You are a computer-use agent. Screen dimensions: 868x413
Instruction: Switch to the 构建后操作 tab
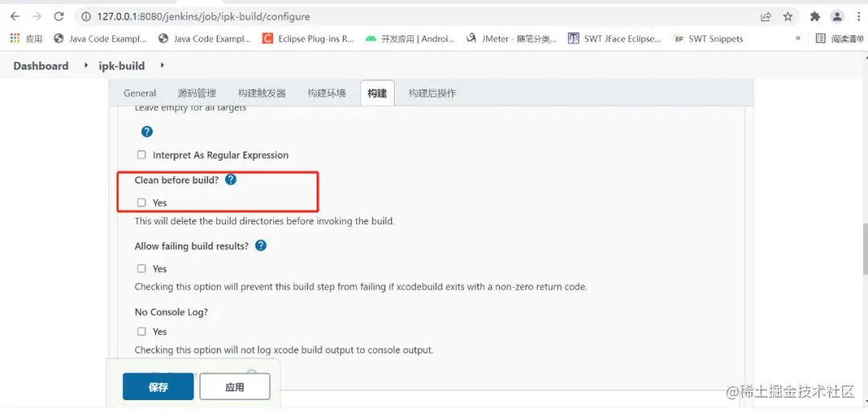point(432,93)
